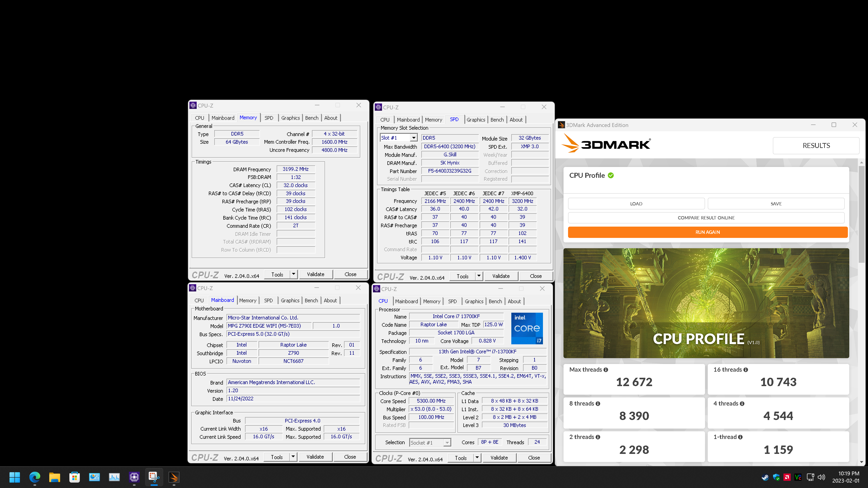Image resolution: width=868 pixels, height=488 pixels.
Task: Expand Tools arrow in CPU tab window
Action: (477, 458)
